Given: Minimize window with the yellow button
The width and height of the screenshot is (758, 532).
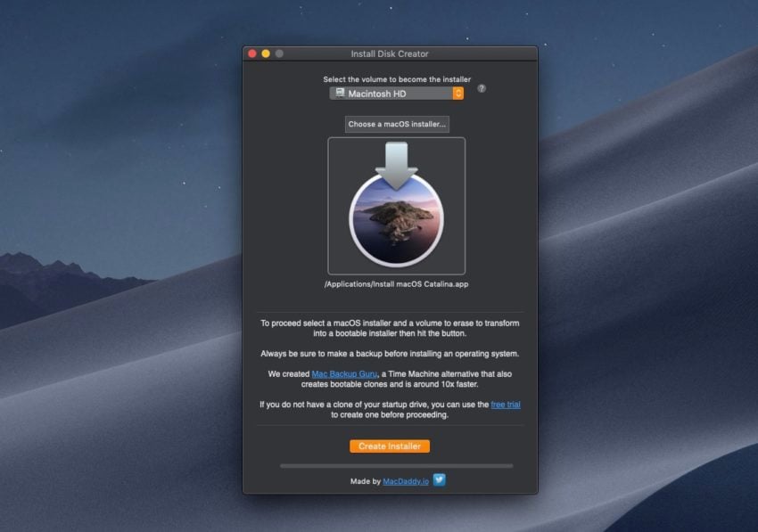Looking at the screenshot, I should coord(266,53).
